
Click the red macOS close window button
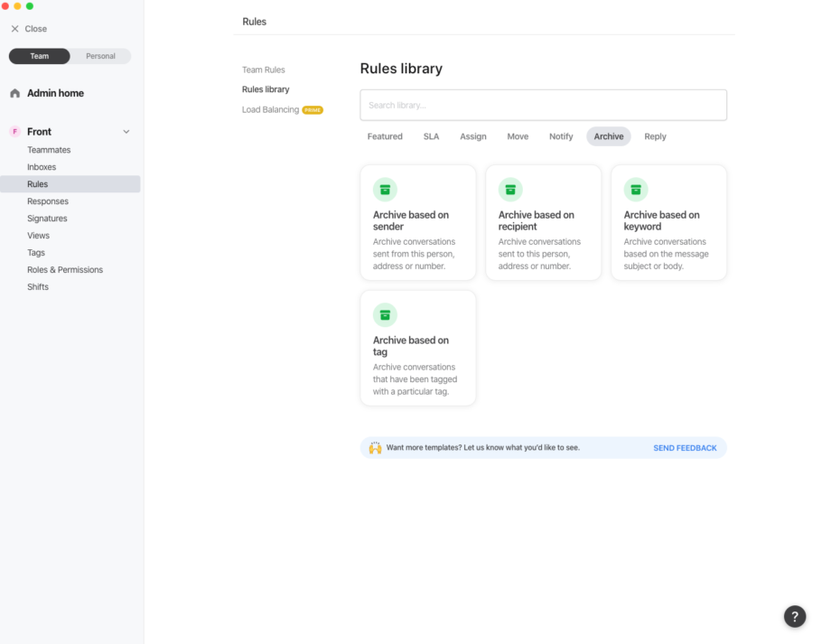pyautogui.click(x=5, y=6)
